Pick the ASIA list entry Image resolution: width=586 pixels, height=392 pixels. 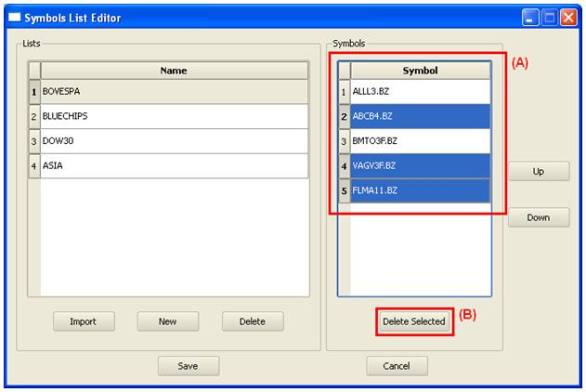click(x=174, y=165)
